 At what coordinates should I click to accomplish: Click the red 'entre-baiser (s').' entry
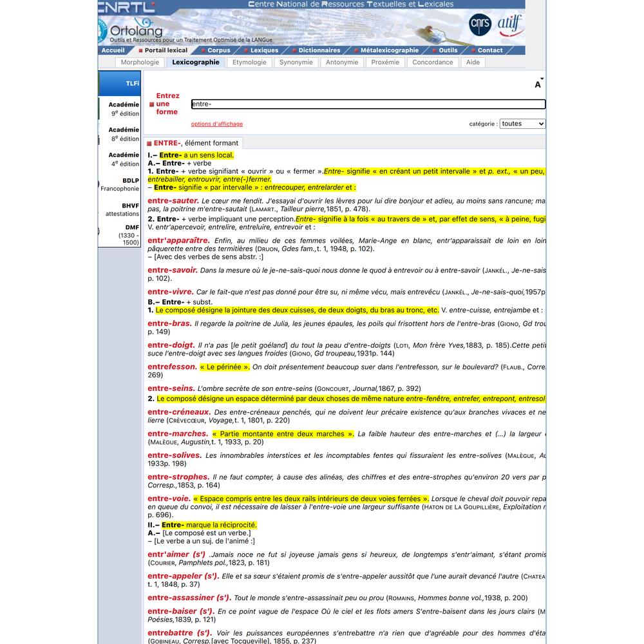point(181,612)
